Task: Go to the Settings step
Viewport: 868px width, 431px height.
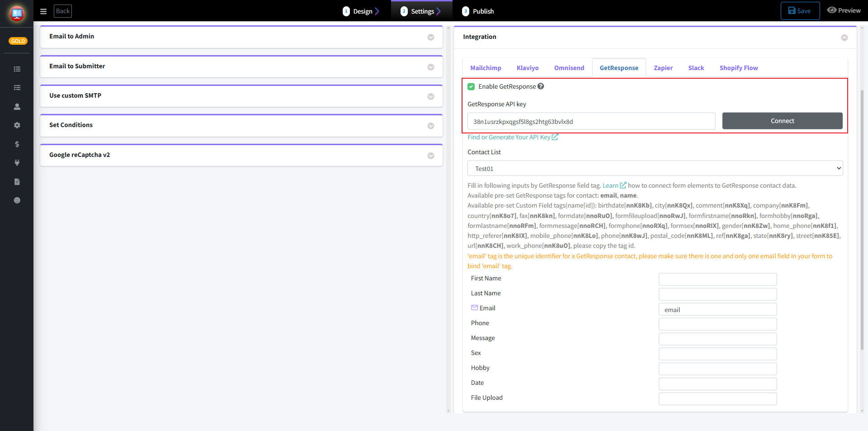Action: 421,11
